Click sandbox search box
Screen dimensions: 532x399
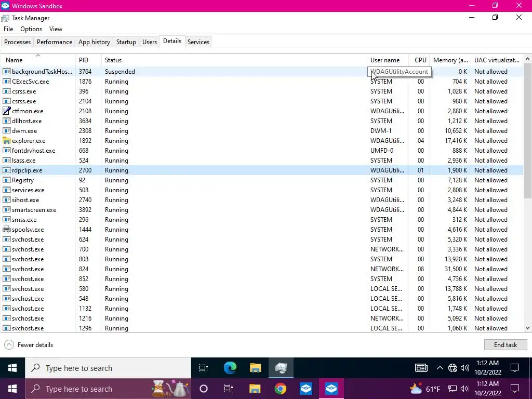point(108,368)
